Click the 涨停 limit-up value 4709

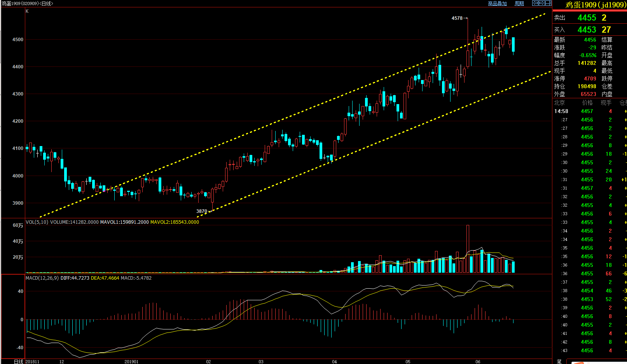(590, 78)
